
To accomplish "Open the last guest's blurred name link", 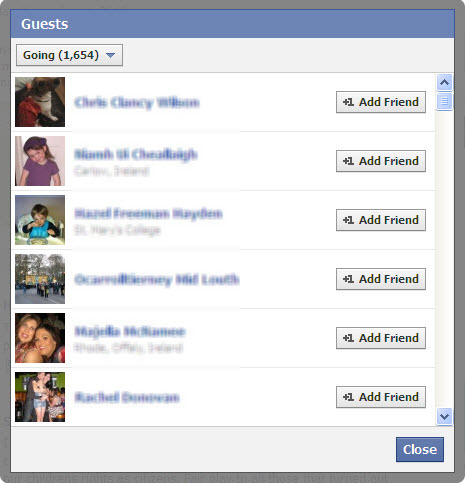I will [127, 397].
